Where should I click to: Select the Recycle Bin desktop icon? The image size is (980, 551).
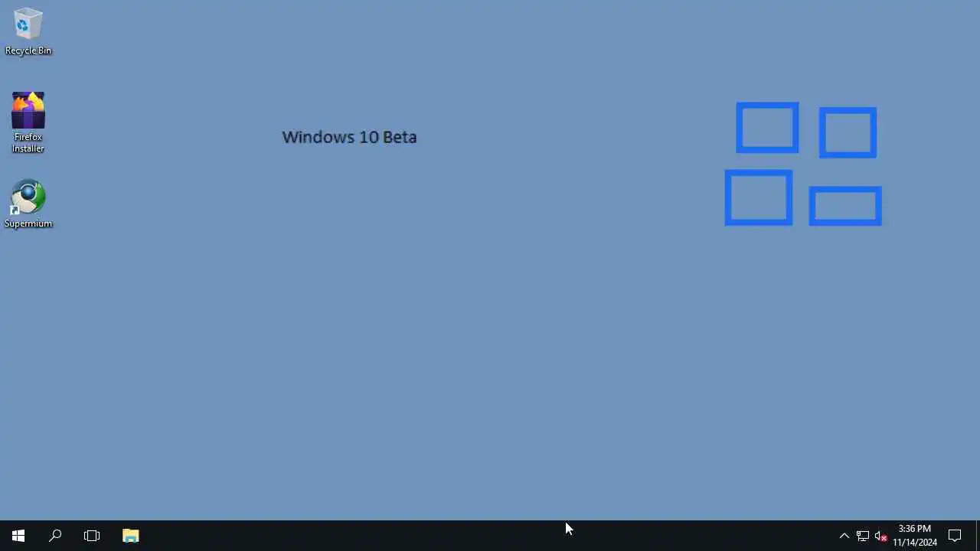[x=28, y=31]
